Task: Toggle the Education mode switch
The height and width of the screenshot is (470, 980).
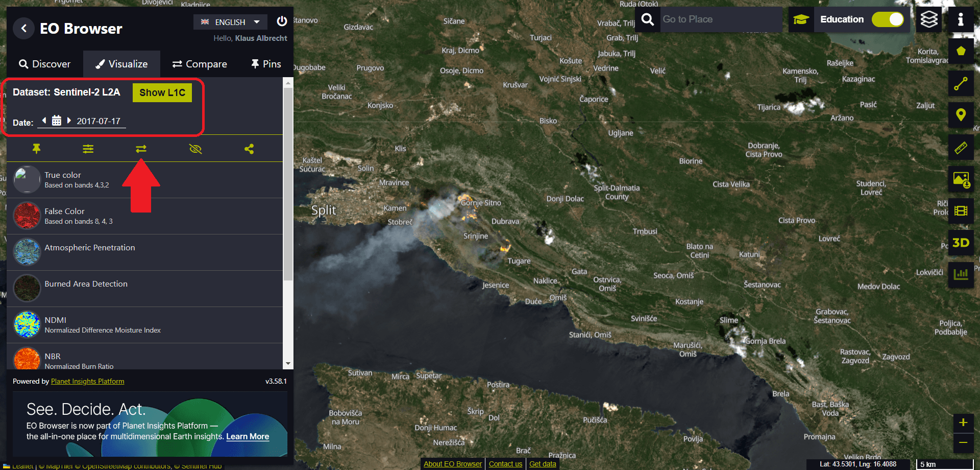Action: (x=888, y=19)
